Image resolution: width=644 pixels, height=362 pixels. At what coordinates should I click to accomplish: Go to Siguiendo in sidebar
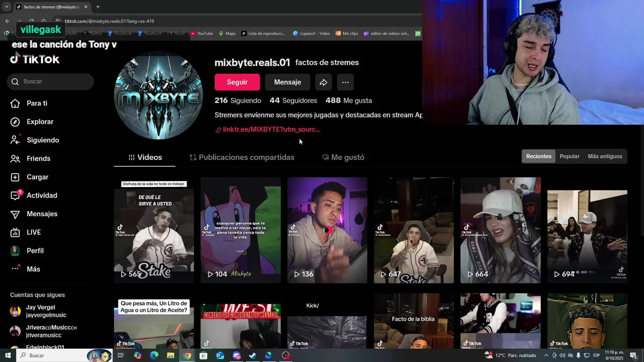(35, 140)
